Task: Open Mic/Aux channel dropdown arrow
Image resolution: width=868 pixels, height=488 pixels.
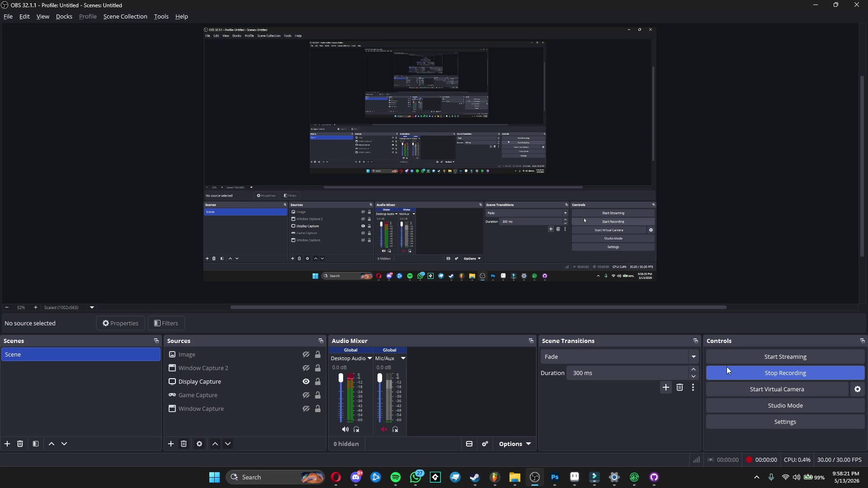Action: pyautogui.click(x=403, y=358)
